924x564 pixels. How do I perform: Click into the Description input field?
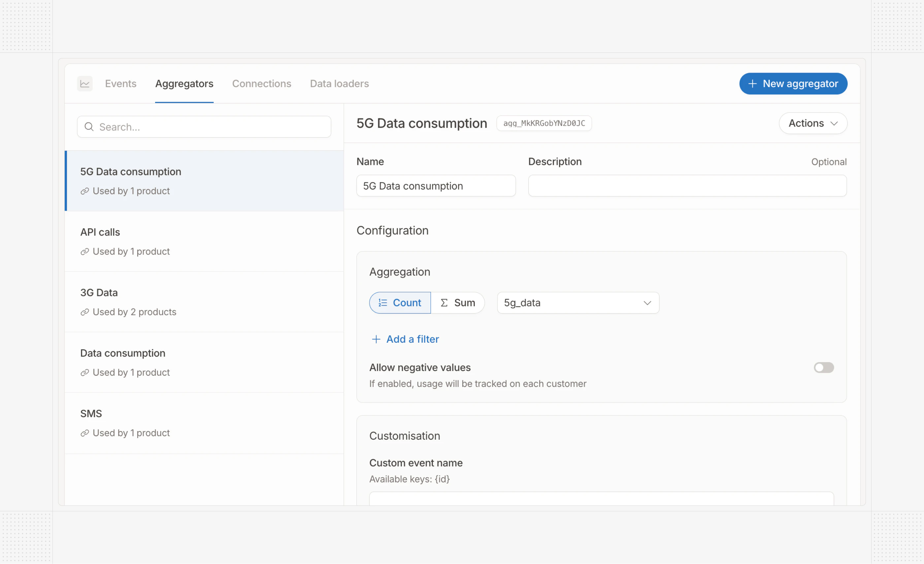(x=687, y=186)
